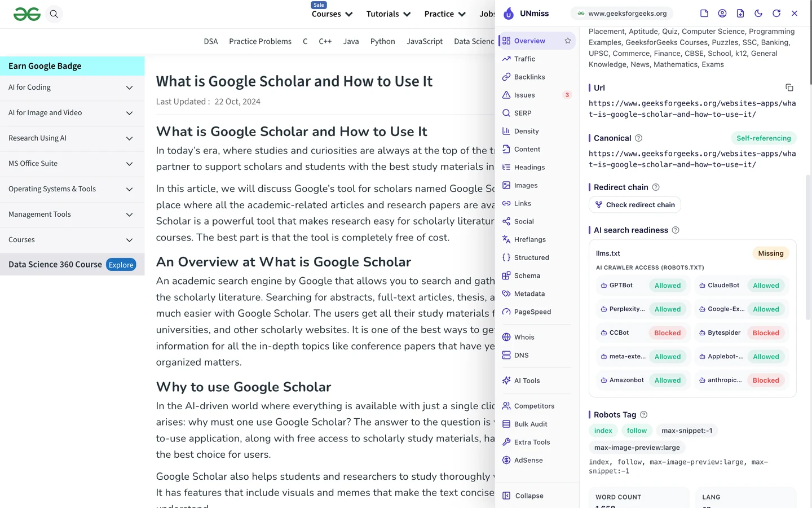Expand the MS Office Suite section
Viewport: 812px width, 508px height.
click(x=72, y=164)
